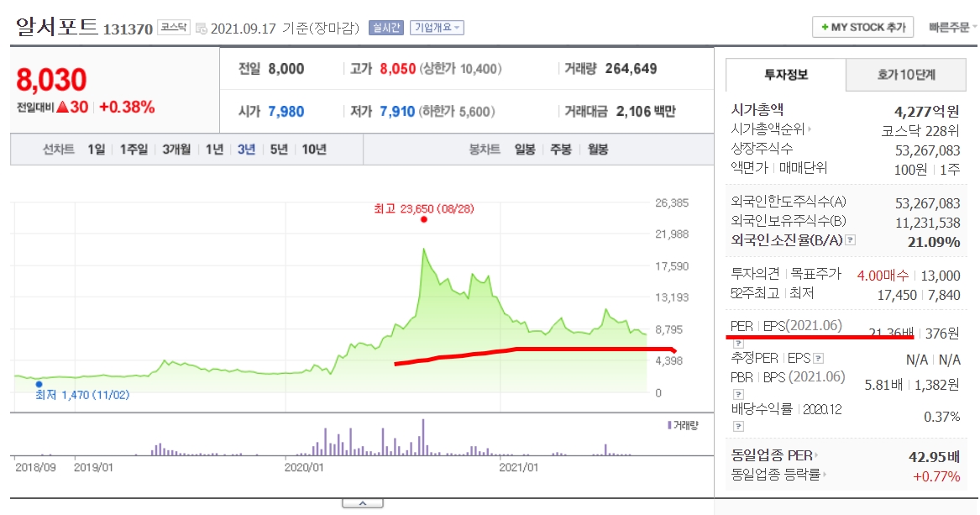Screen dimensions: 980x515
Task: Collapse chart panel with bottom arrow handle
Action: 363,503
